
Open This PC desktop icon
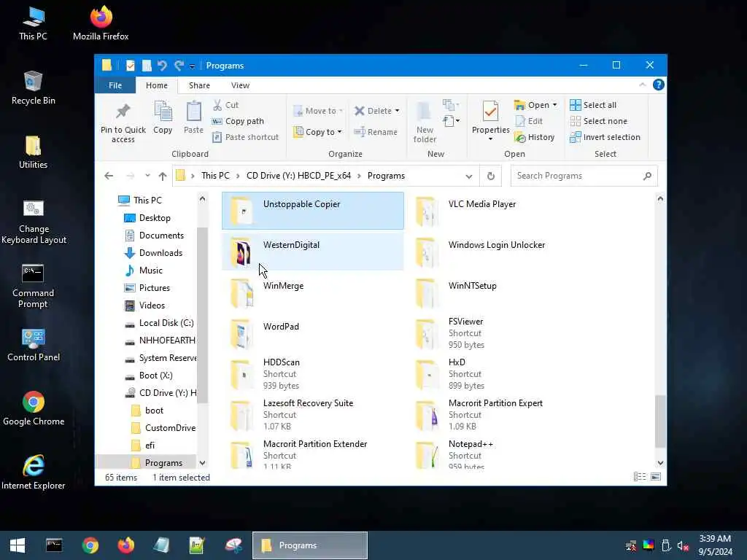coord(33,24)
